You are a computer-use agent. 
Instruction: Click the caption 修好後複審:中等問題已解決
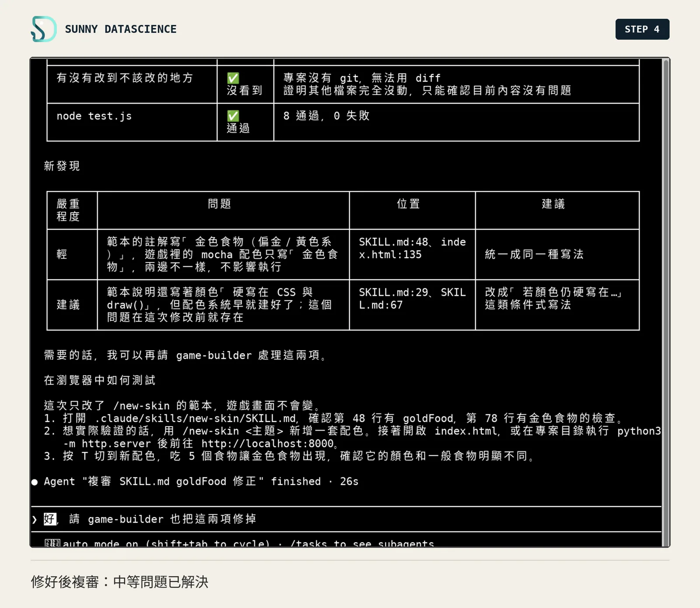coord(119,582)
